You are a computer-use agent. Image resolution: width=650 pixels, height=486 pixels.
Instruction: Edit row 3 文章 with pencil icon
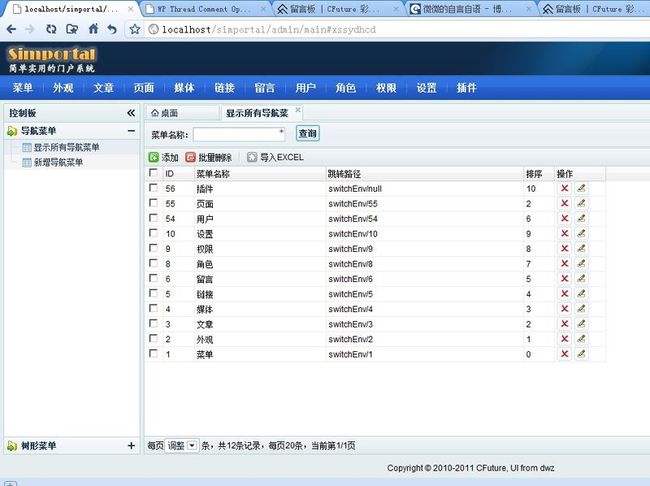[581, 324]
